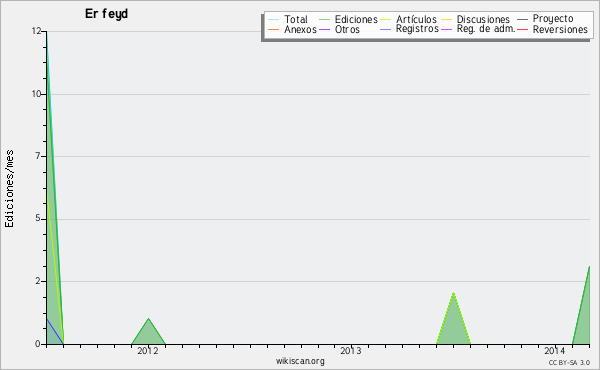This screenshot has width=600, height=370.
Task: Click the chart title 'Er feyd'
Action: (x=106, y=14)
